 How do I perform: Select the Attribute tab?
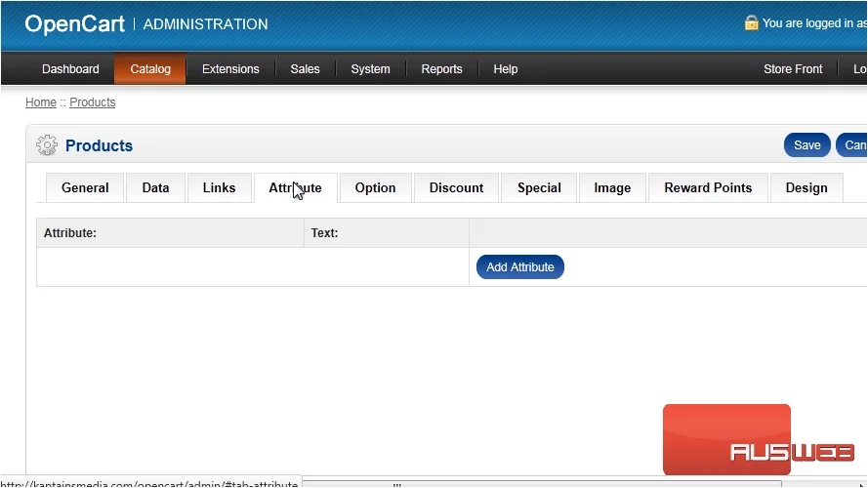[295, 188]
